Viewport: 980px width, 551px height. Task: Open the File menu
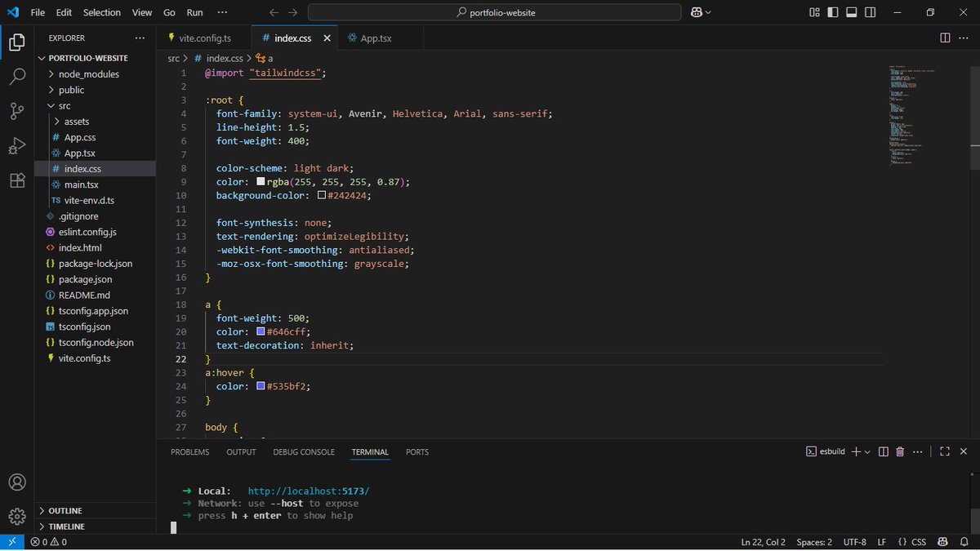[x=38, y=12]
